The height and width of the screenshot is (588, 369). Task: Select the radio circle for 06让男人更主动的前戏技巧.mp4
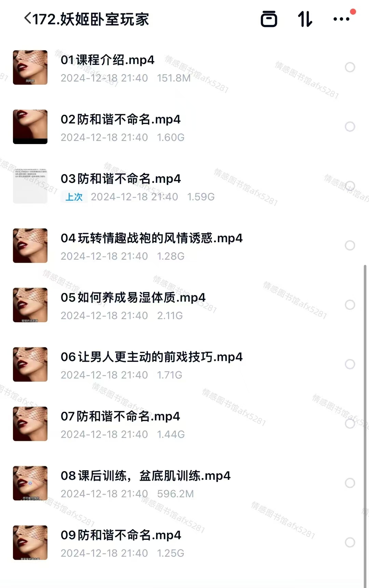(350, 364)
